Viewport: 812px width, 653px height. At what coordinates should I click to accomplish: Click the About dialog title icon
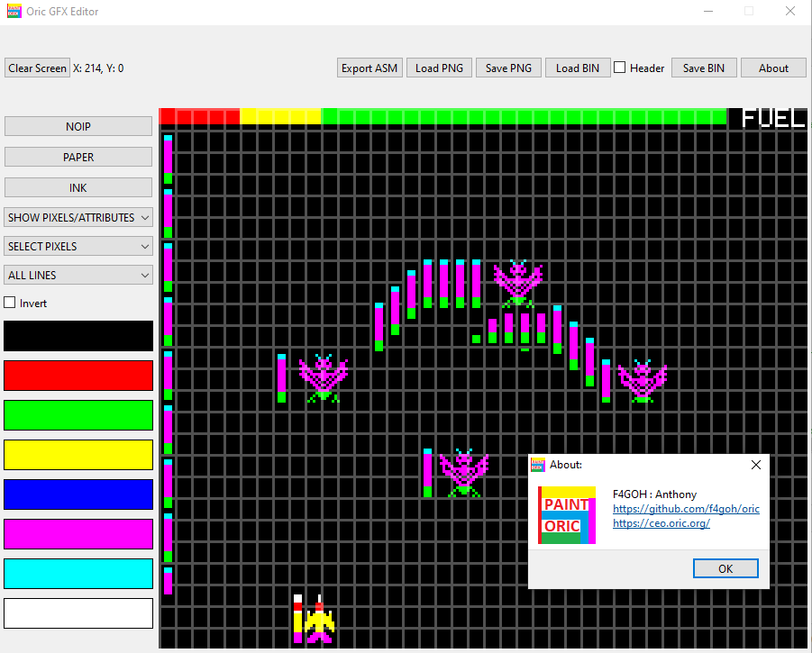tap(538, 465)
